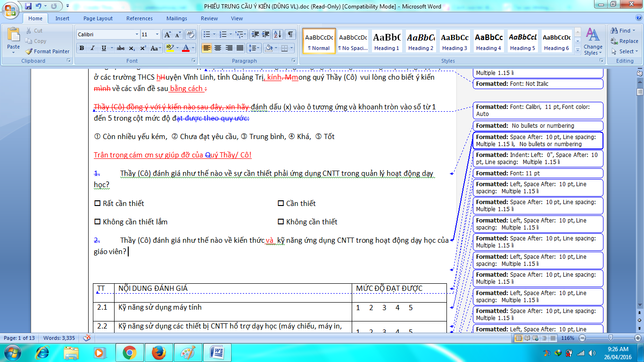Open Firefox from the taskbar
This screenshot has width=644, height=362.
(159, 353)
